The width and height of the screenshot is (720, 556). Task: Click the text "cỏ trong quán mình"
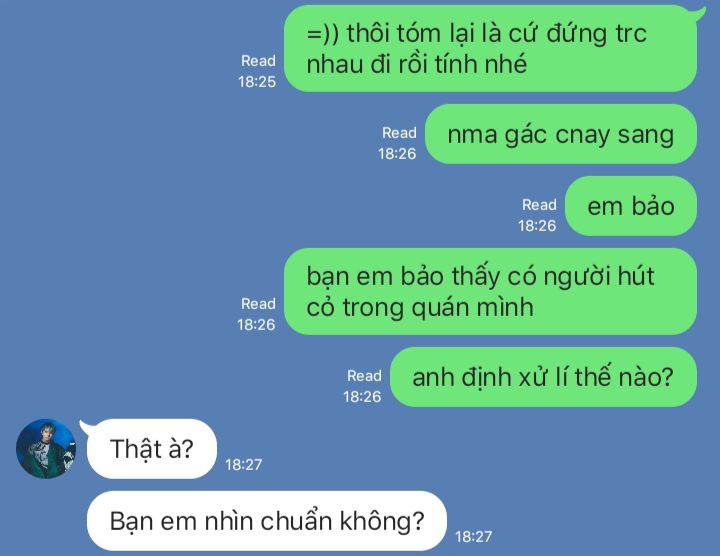pos(420,307)
